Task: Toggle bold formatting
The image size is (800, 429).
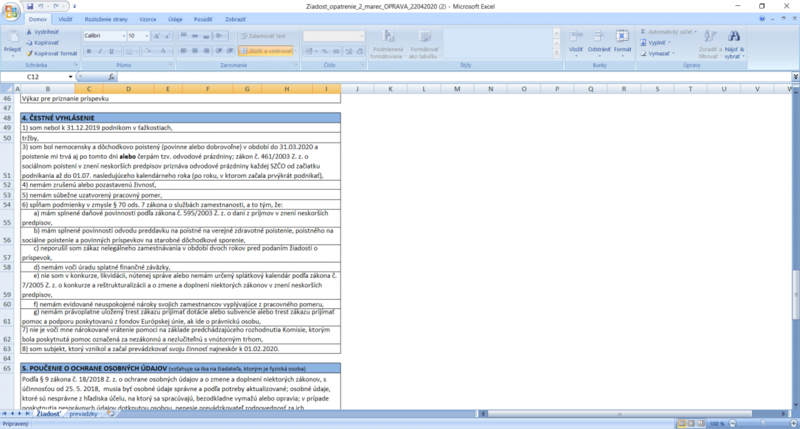Action: [89, 51]
